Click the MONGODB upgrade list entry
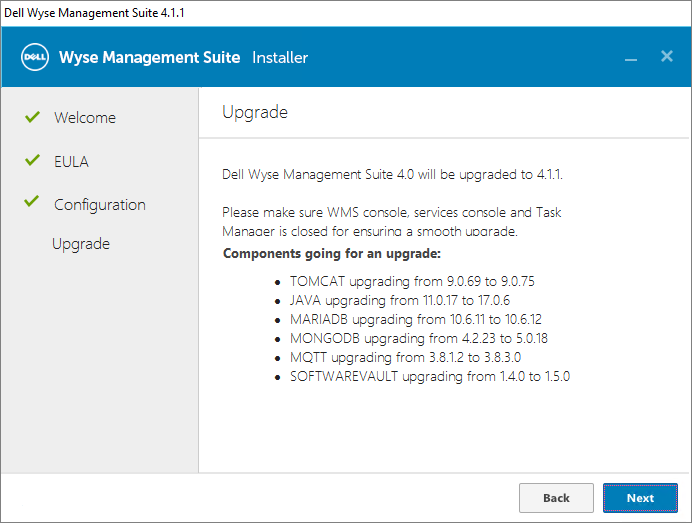692x523 pixels. (418, 339)
